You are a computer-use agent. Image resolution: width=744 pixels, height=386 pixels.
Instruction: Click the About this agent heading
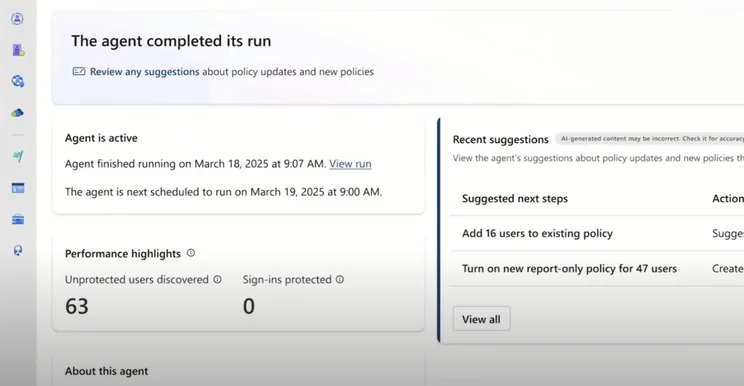pos(106,371)
